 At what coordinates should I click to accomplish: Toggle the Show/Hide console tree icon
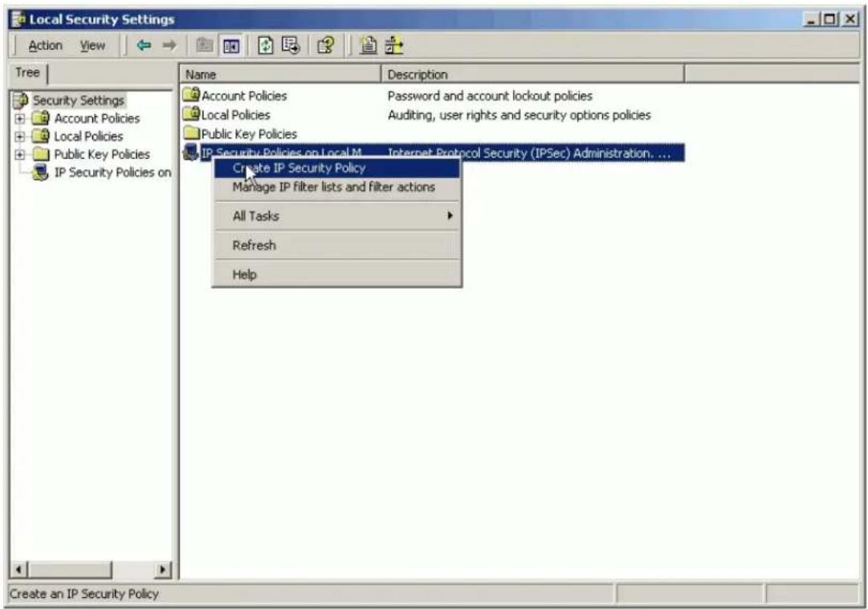click(x=230, y=46)
